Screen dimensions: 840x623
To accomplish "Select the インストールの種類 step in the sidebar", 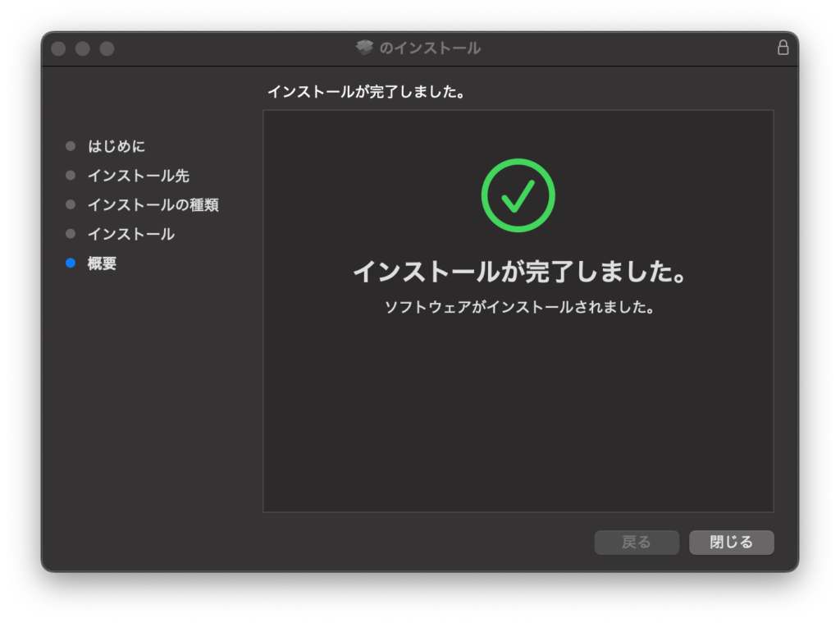I will tap(153, 204).
